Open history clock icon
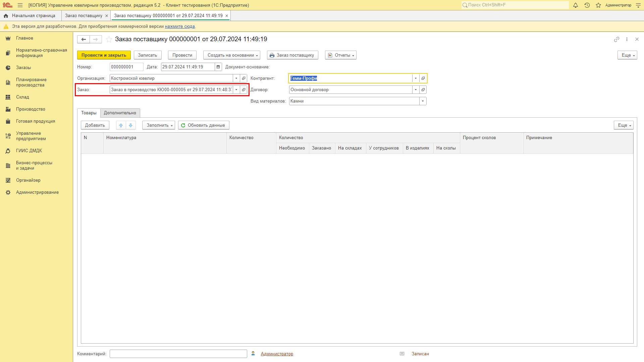Viewport: 644px width, 362px height. (587, 5)
